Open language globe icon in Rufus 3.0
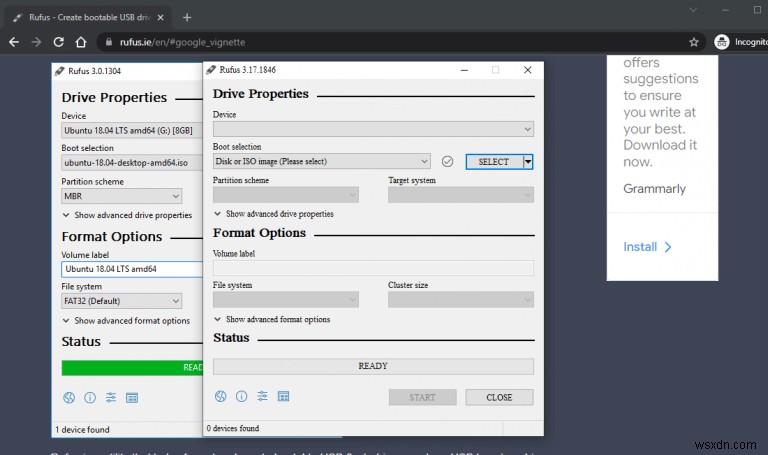 69,398
